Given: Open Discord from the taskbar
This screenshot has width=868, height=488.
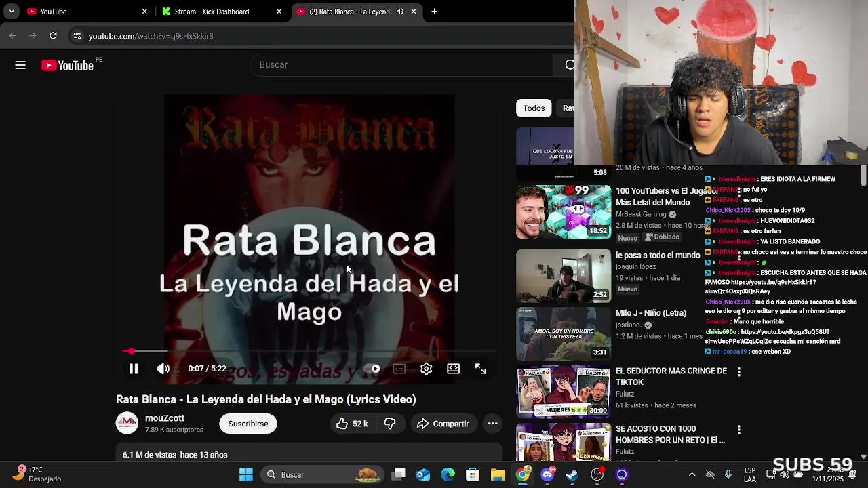Looking at the screenshot, I should [x=548, y=474].
